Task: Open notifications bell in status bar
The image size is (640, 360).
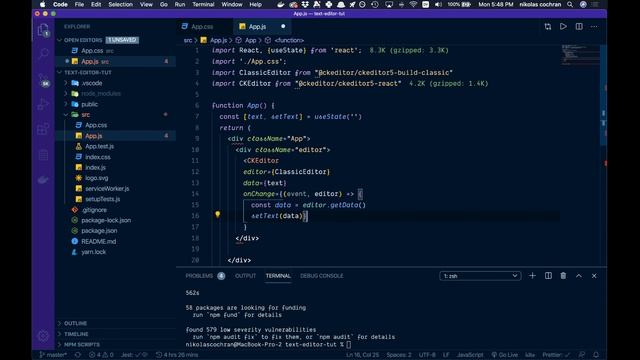Action: [x=596, y=355]
